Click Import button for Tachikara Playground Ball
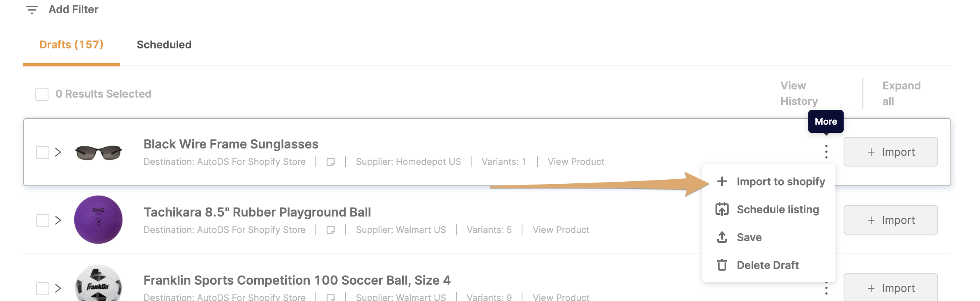Image resolution: width=980 pixels, height=301 pixels. coord(891,220)
